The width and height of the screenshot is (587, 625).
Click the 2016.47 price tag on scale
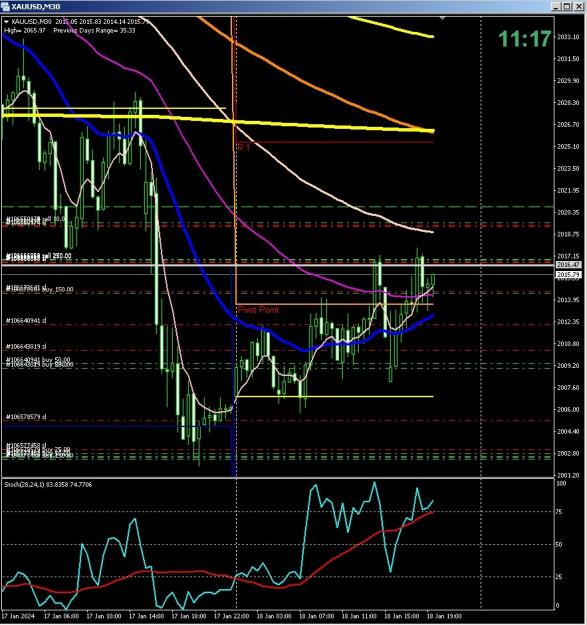[569, 265]
